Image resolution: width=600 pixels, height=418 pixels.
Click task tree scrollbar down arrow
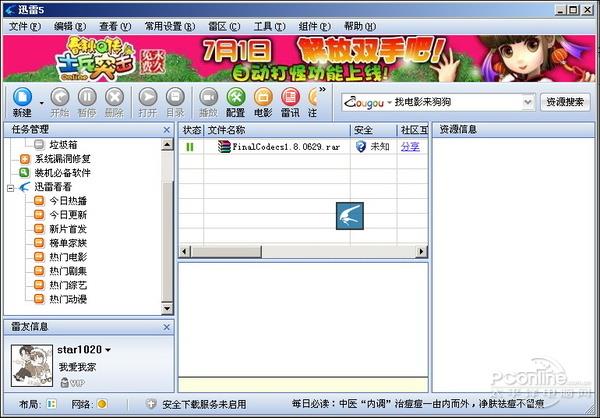tap(167, 309)
